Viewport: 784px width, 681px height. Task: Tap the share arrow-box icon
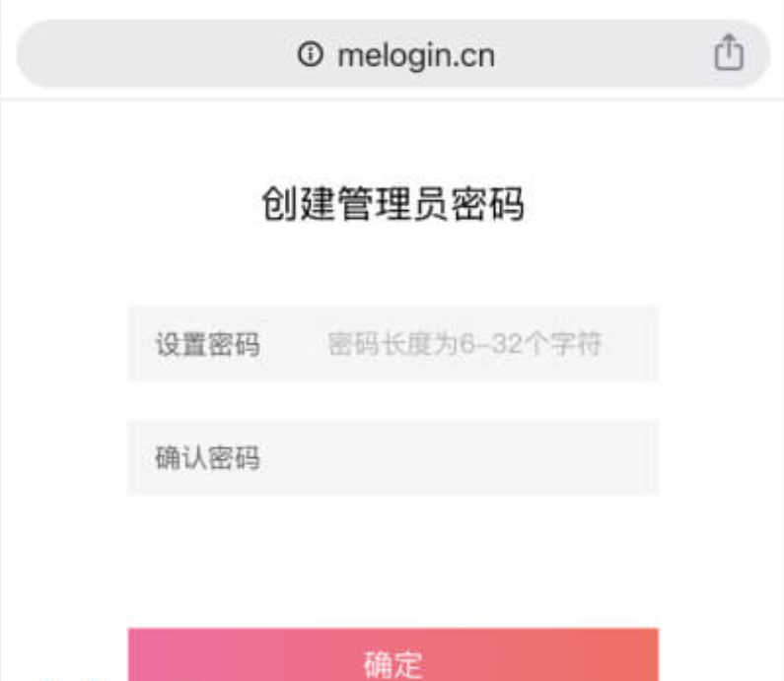tap(729, 52)
